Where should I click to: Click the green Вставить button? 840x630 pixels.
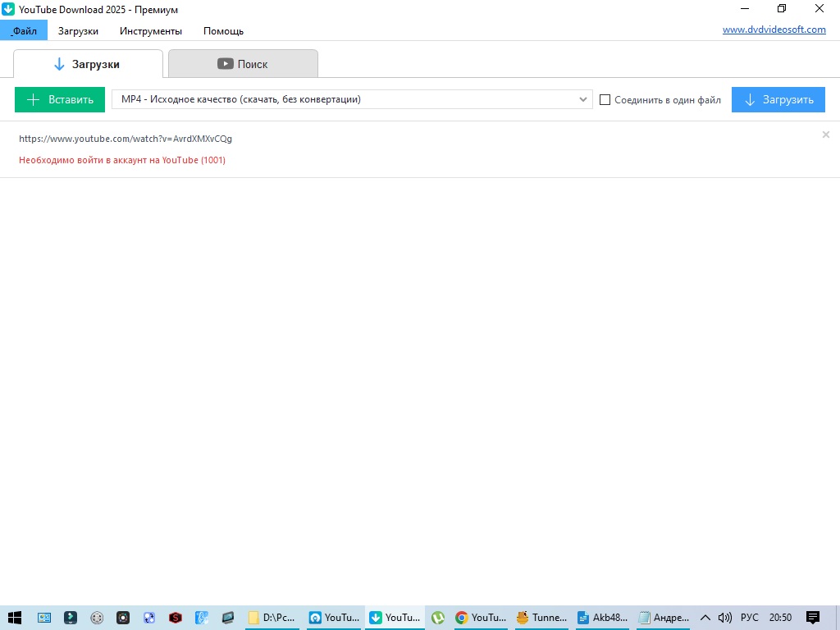(60, 99)
